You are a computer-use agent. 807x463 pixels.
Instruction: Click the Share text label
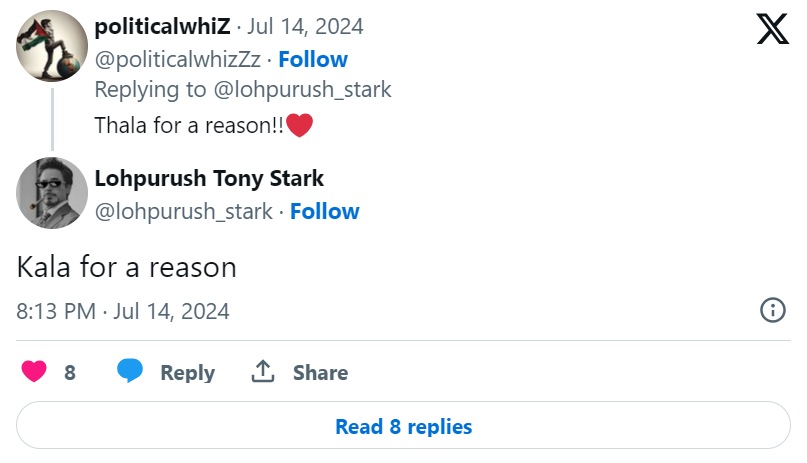(x=320, y=373)
